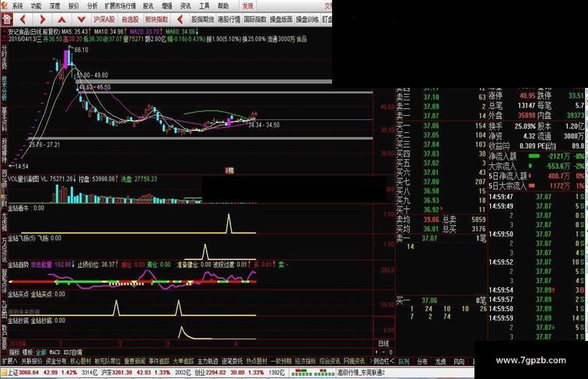
Task: Open the 资讯 menu
Action: click(185, 5)
